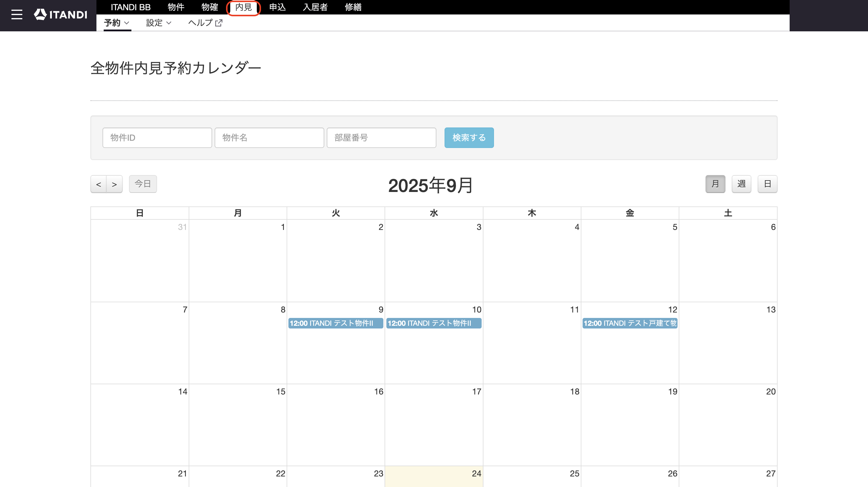Viewport: 868px width, 487px height.
Task: Go to previous month with < button
Action: [98, 184]
